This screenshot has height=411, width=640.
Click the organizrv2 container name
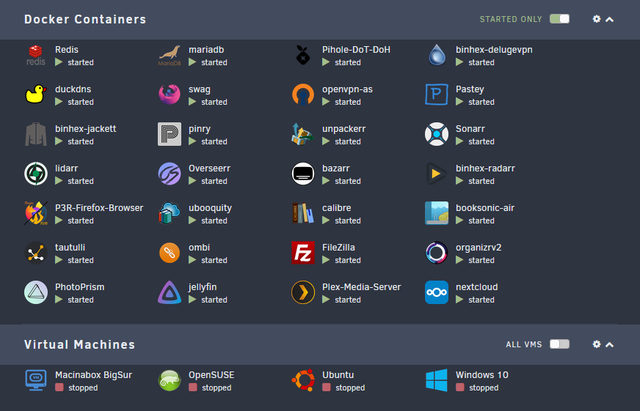478,248
